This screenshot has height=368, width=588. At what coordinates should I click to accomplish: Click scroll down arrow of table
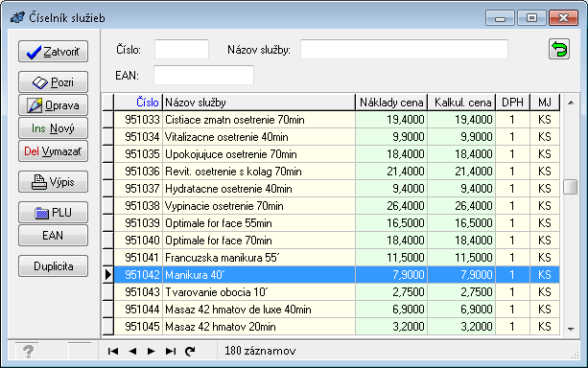571,330
